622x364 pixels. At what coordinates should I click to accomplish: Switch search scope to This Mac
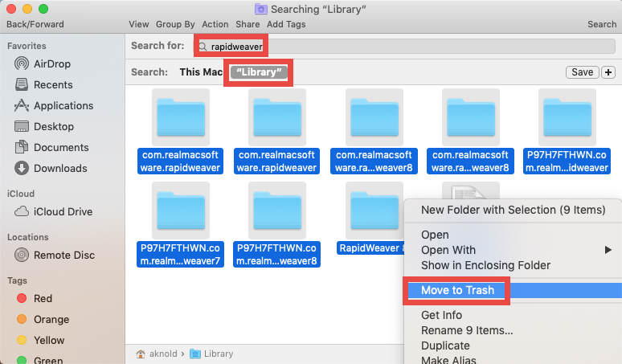[201, 72]
